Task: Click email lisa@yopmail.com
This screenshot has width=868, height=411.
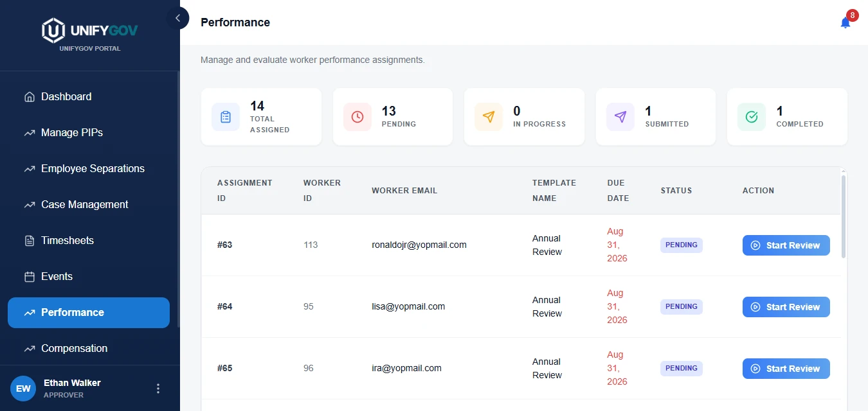Action: (x=408, y=307)
